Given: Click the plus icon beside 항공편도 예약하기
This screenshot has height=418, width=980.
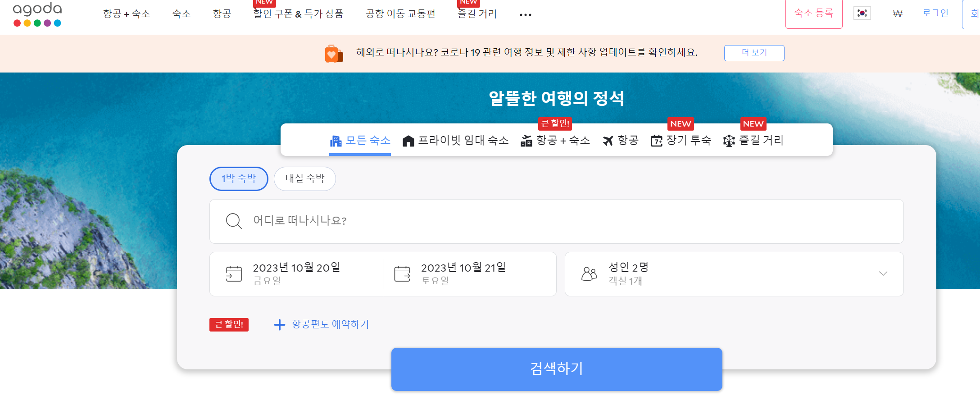Looking at the screenshot, I should click(x=279, y=324).
